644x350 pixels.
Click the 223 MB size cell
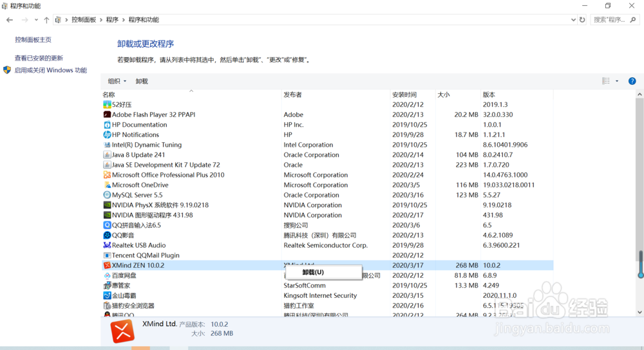(467, 165)
